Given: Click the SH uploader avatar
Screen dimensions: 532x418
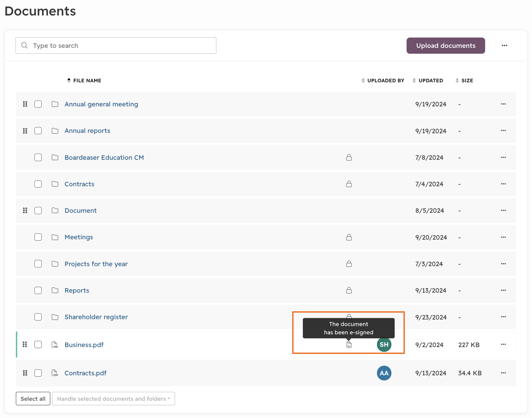Looking at the screenshot, I should click(384, 345).
